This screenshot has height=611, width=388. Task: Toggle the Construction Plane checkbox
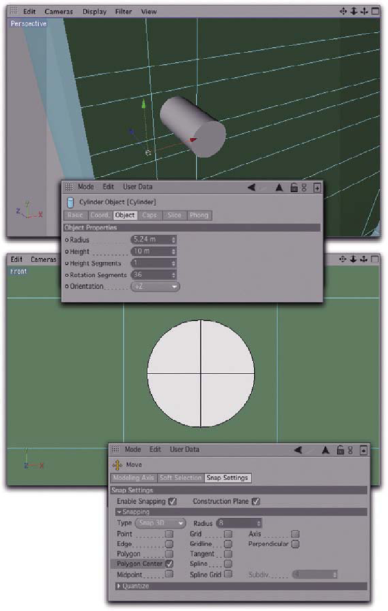[x=256, y=502]
